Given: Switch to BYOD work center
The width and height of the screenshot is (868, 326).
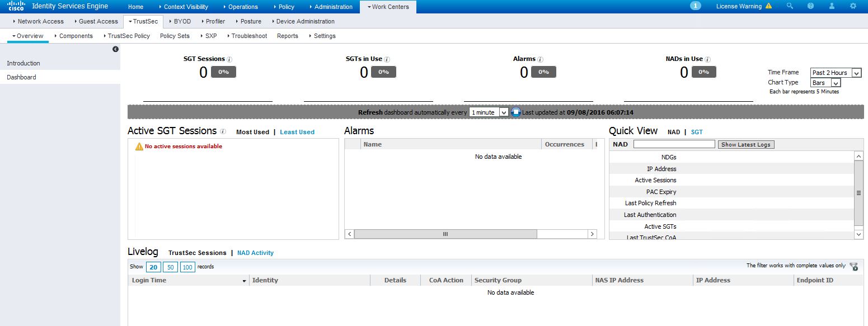Looking at the screenshot, I should pos(180,21).
